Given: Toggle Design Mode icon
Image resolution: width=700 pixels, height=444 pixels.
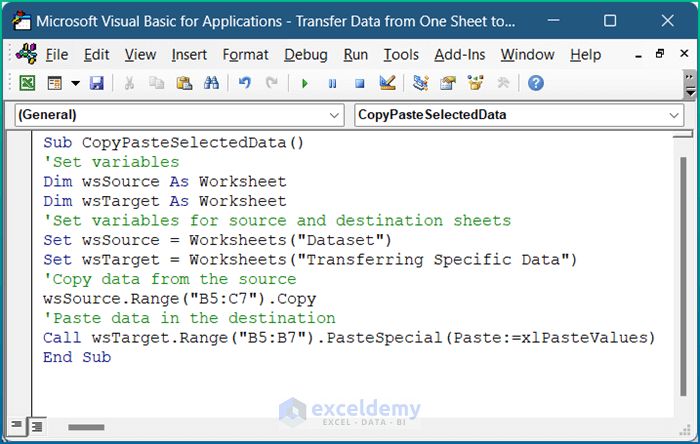Looking at the screenshot, I should (387, 83).
